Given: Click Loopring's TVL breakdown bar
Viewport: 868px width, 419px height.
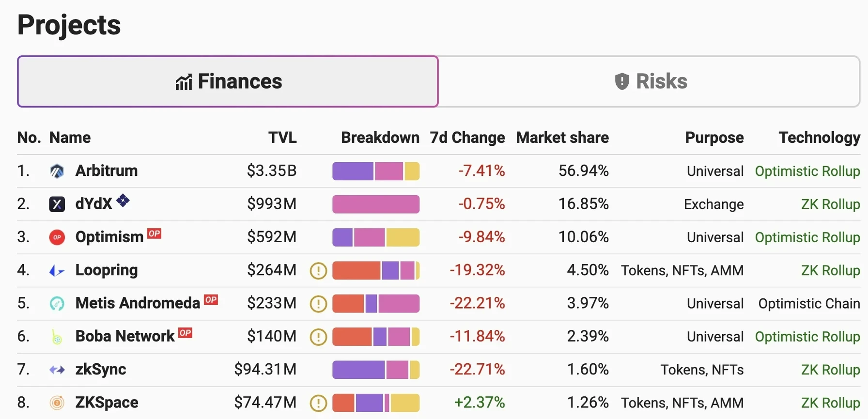Looking at the screenshot, I should pyautogui.click(x=376, y=270).
